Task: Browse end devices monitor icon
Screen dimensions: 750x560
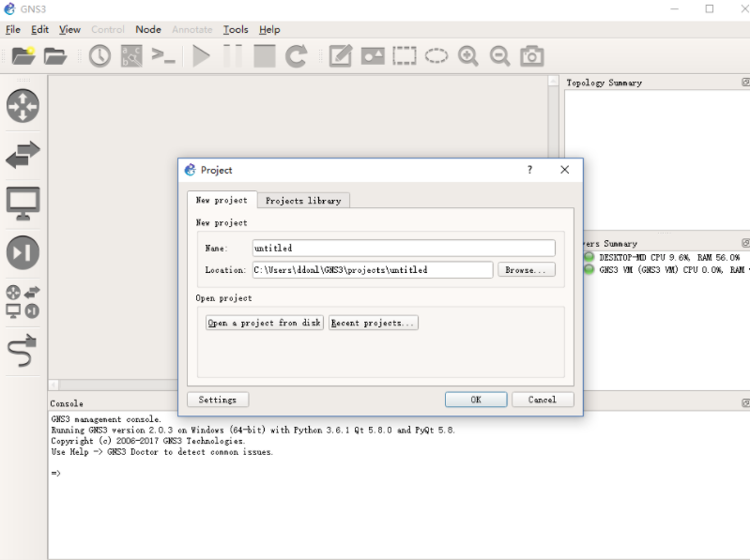Action: (x=23, y=204)
